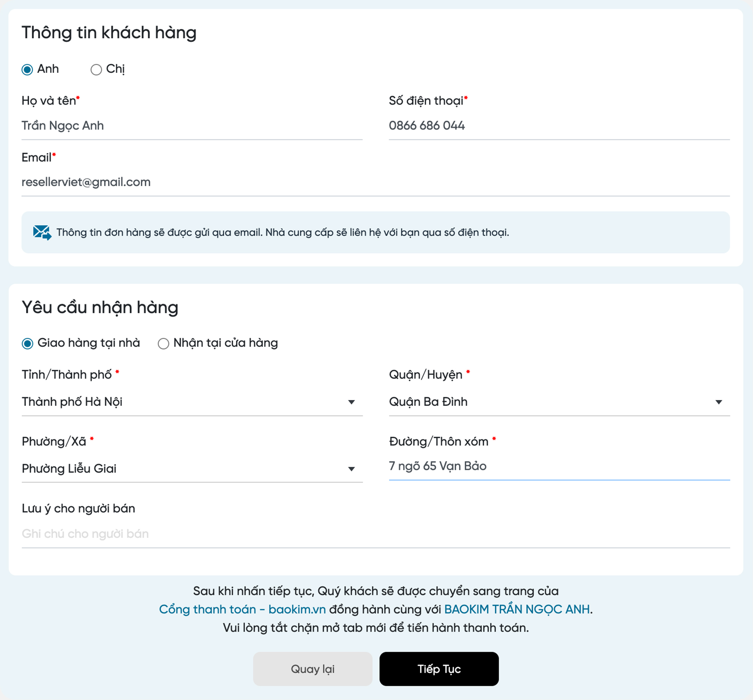Open the BAOKIM TRẦN NGỌC ANH link
This screenshot has width=753, height=700.
coord(517,609)
